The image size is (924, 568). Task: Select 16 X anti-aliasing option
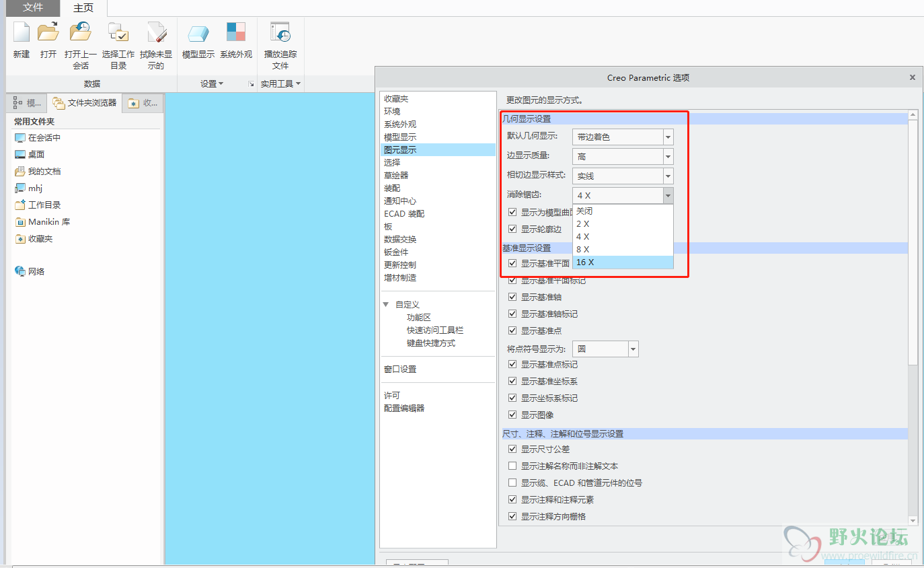tap(623, 262)
